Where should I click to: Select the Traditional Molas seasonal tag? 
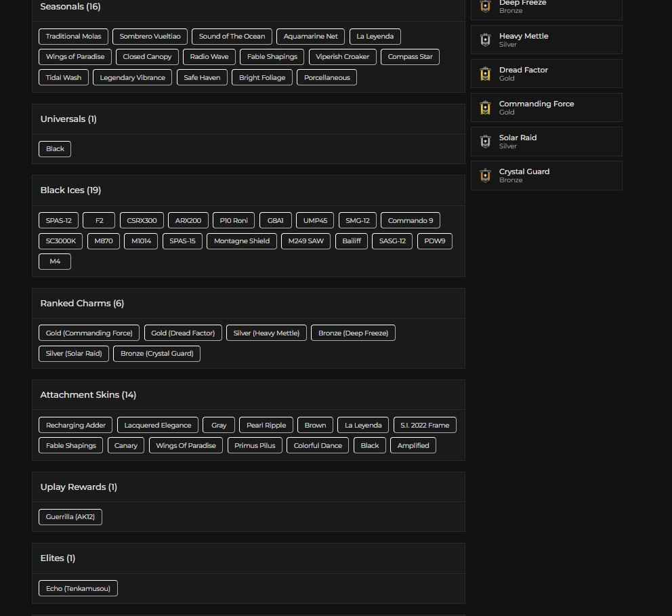(73, 37)
